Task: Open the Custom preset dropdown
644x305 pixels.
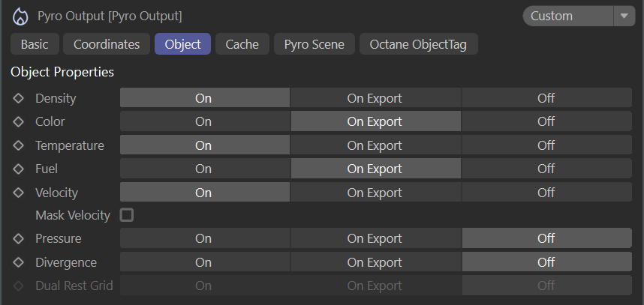Action: pyautogui.click(x=567, y=16)
